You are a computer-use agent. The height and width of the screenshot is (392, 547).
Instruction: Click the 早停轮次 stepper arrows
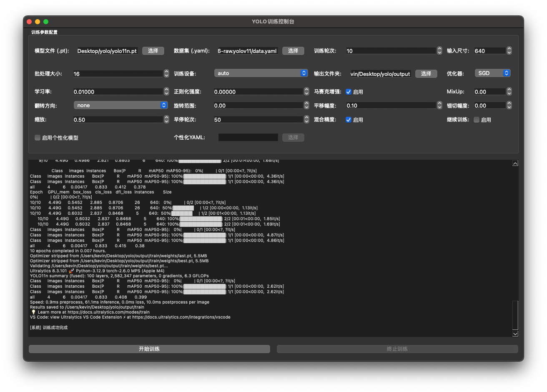coord(306,120)
